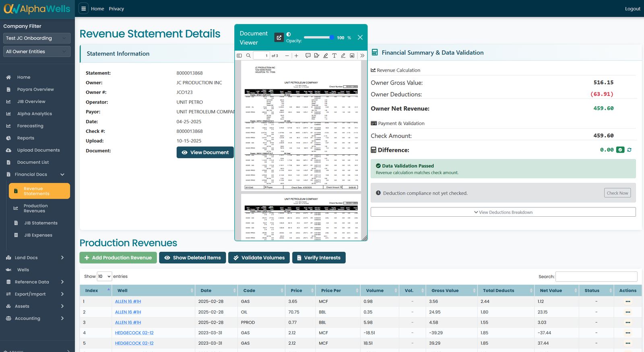Open the Show entries count dropdown

[x=104, y=276]
